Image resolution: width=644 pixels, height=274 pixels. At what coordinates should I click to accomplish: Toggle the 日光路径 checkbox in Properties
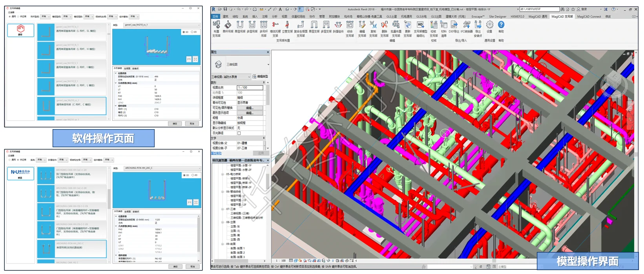click(239, 133)
